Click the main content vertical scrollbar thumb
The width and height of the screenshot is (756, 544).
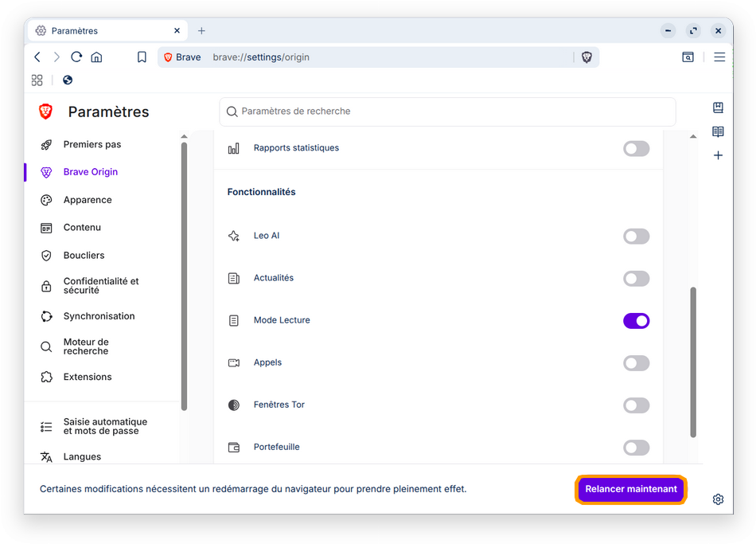pos(693,362)
